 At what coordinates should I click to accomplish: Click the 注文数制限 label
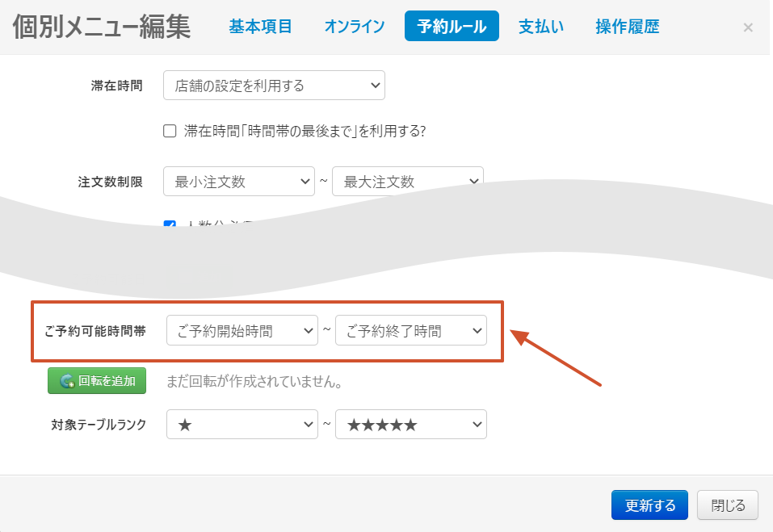tap(110, 182)
